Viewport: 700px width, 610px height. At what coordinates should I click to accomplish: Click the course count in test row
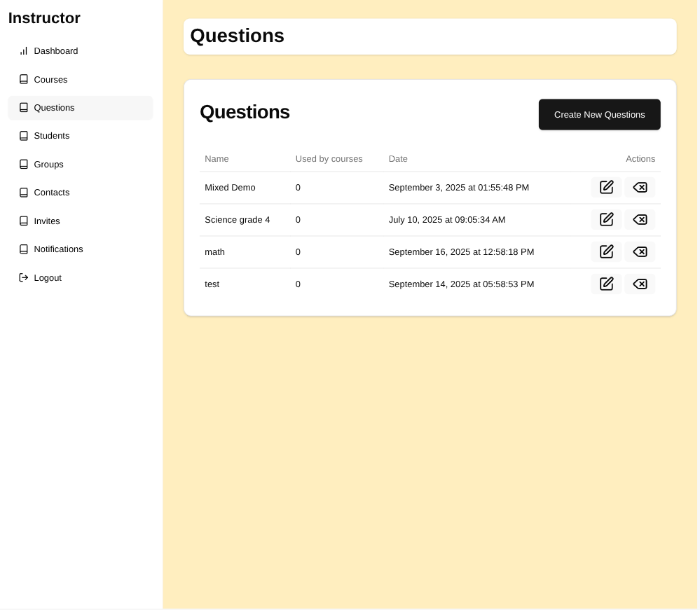click(x=299, y=285)
